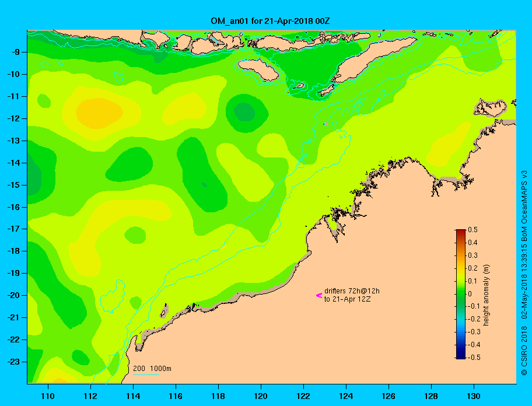Click the 116 longitude axis label
This screenshot has height=406, width=532.
[176, 396]
